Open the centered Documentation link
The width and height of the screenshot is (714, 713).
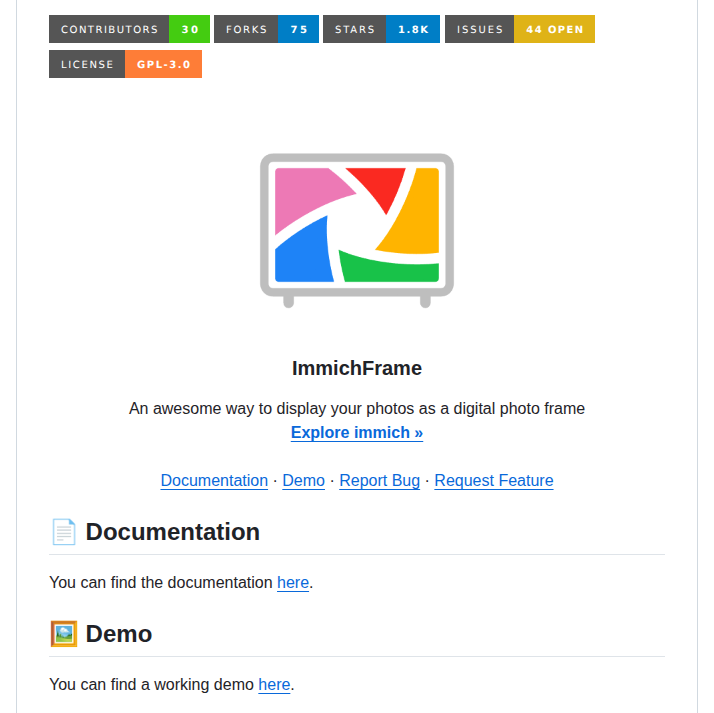click(214, 480)
